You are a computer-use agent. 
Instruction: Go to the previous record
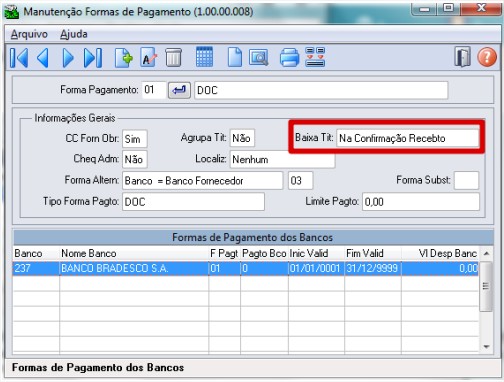[x=43, y=58]
